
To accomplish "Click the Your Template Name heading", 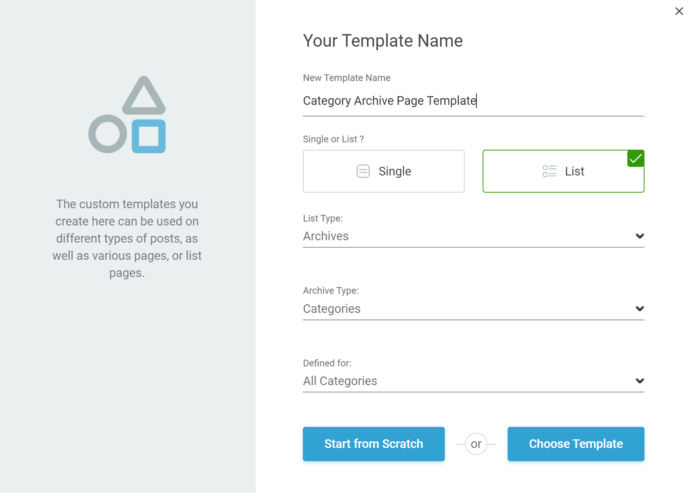I will (383, 41).
